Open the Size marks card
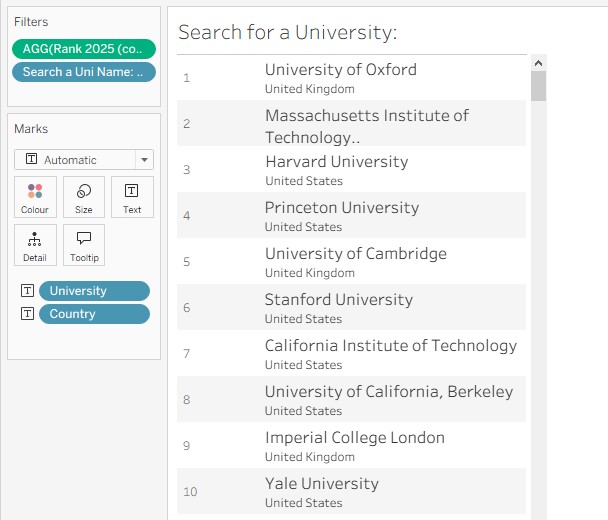Screen dimensions: 608x520 point(84,197)
